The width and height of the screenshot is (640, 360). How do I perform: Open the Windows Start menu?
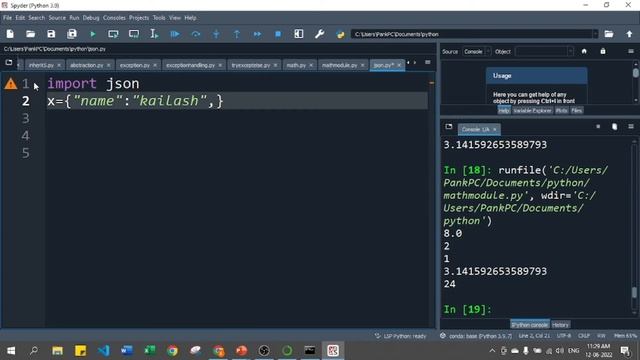coord(11,351)
